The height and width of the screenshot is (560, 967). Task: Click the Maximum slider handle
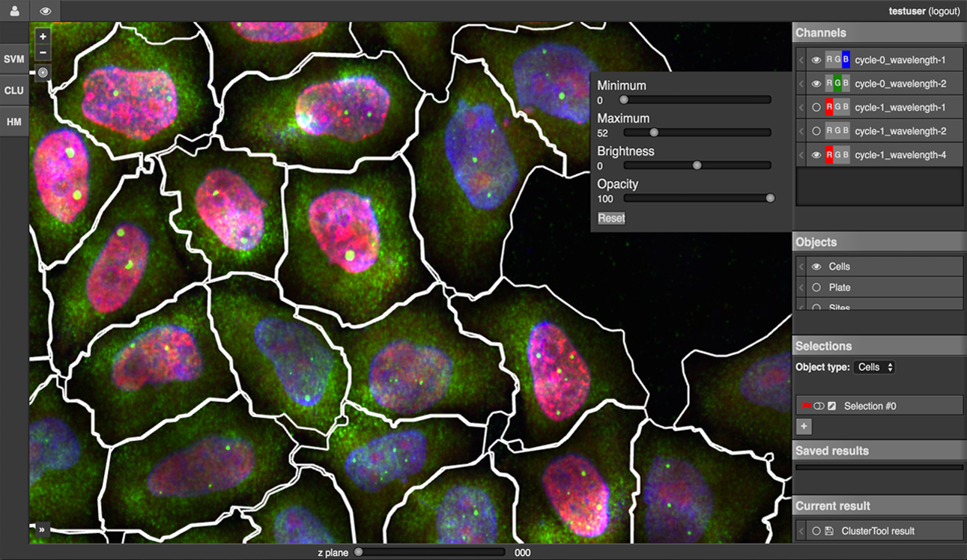pyautogui.click(x=654, y=133)
